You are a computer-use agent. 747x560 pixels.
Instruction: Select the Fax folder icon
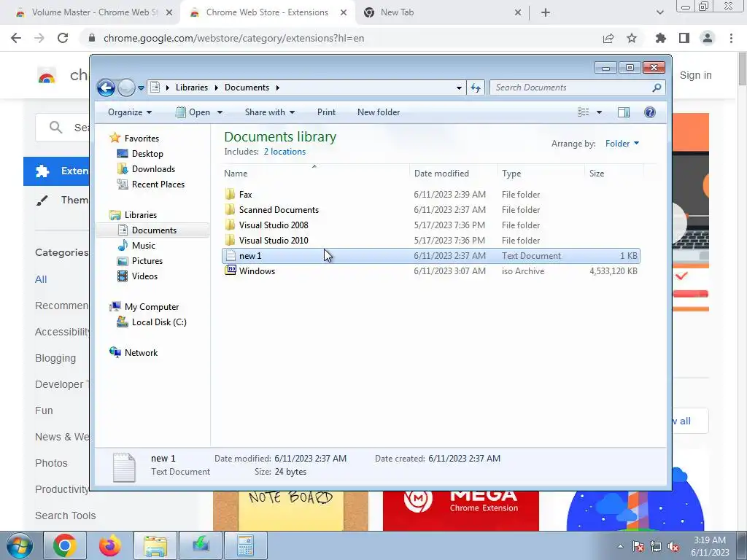coord(231,194)
